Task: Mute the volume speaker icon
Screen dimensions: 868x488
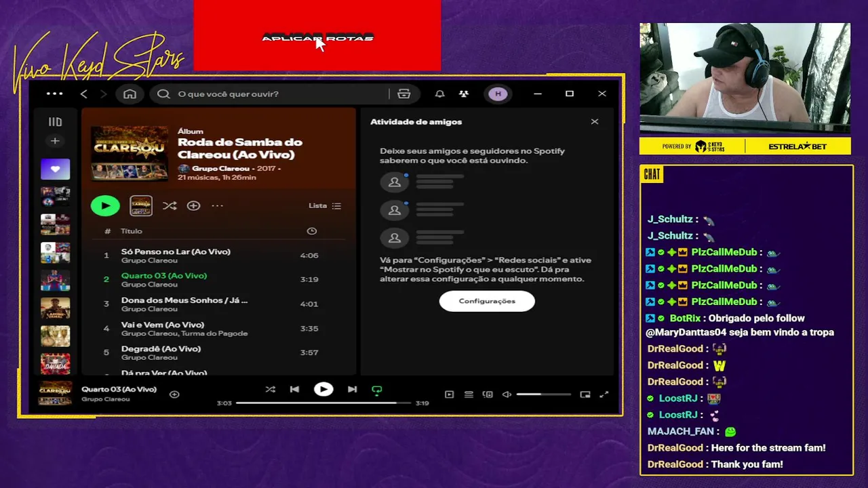Action: [507, 394]
